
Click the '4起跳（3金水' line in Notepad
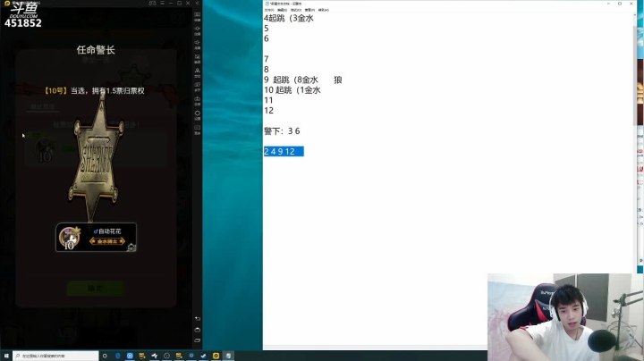(x=288, y=18)
